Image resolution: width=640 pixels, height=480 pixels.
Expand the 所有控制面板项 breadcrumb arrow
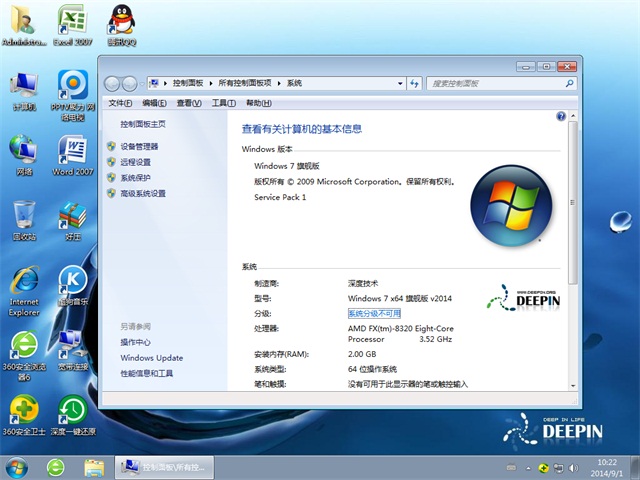[x=279, y=83]
